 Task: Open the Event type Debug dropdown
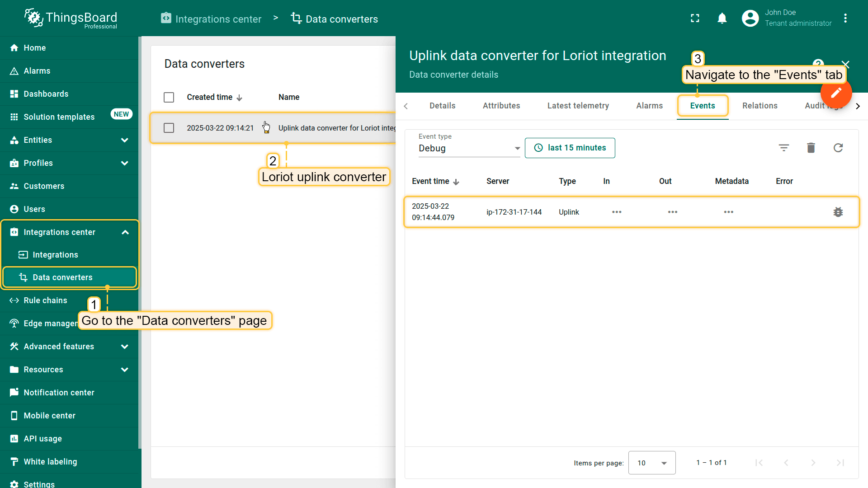[469, 148]
